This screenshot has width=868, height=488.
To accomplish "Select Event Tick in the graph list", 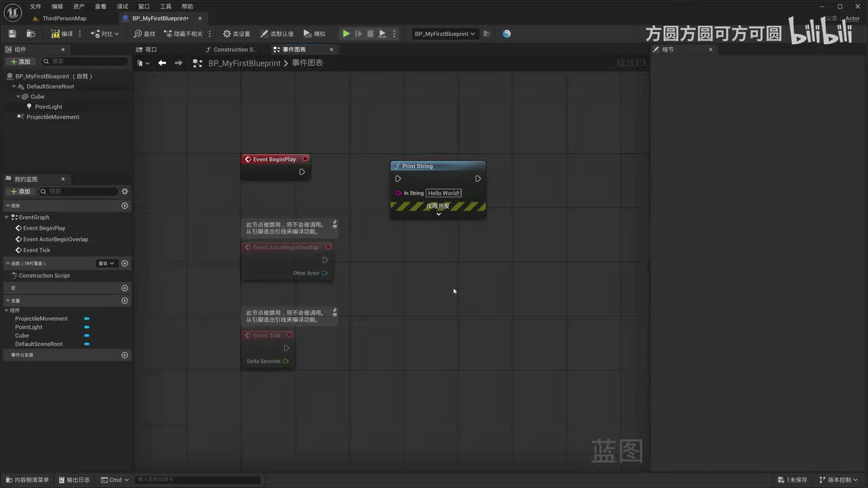I will pos(37,250).
